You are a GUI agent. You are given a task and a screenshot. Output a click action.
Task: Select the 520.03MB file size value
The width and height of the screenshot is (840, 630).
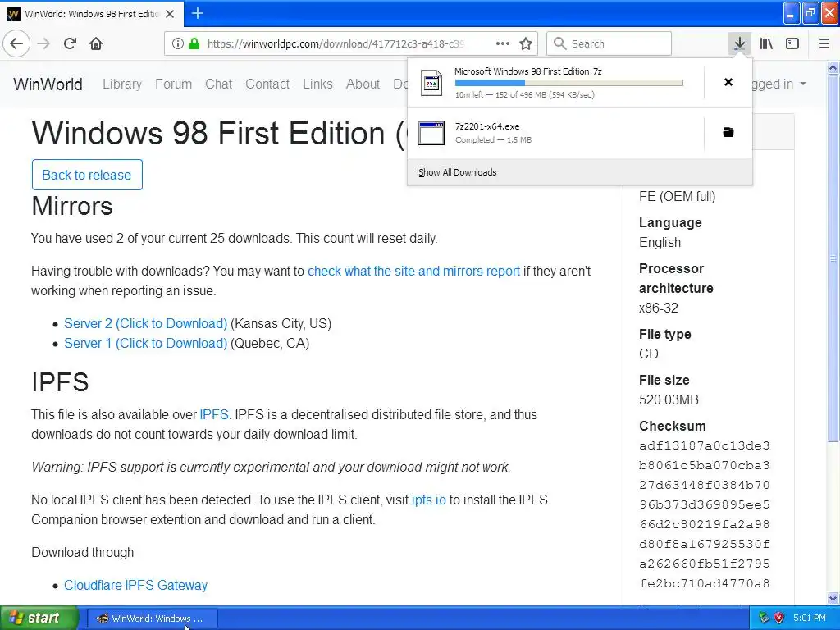669,399
